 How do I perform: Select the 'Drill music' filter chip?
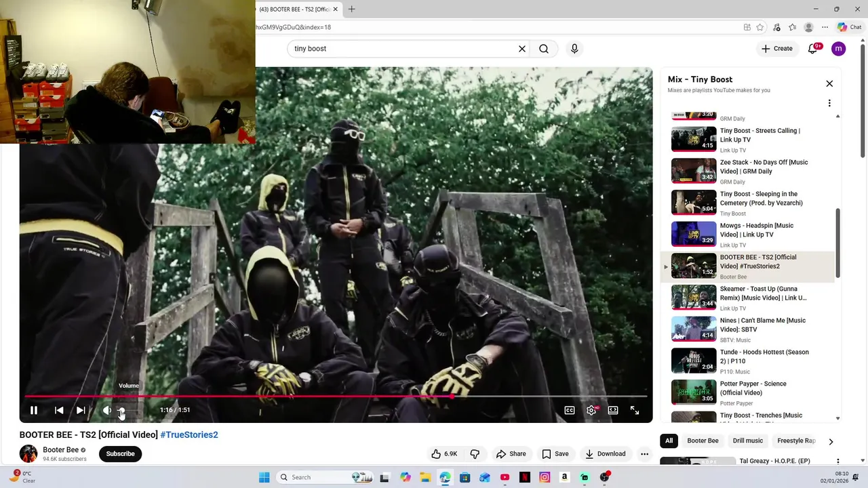click(x=748, y=441)
